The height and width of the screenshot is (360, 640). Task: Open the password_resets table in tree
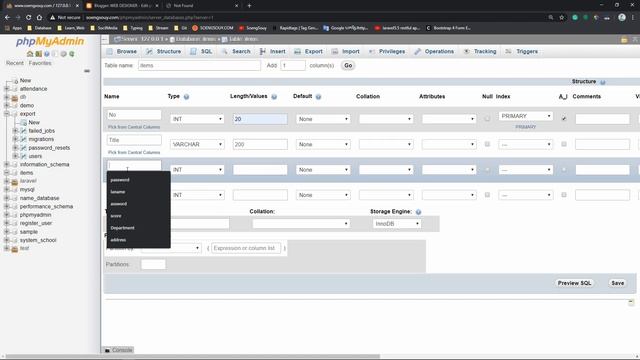[49, 148]
